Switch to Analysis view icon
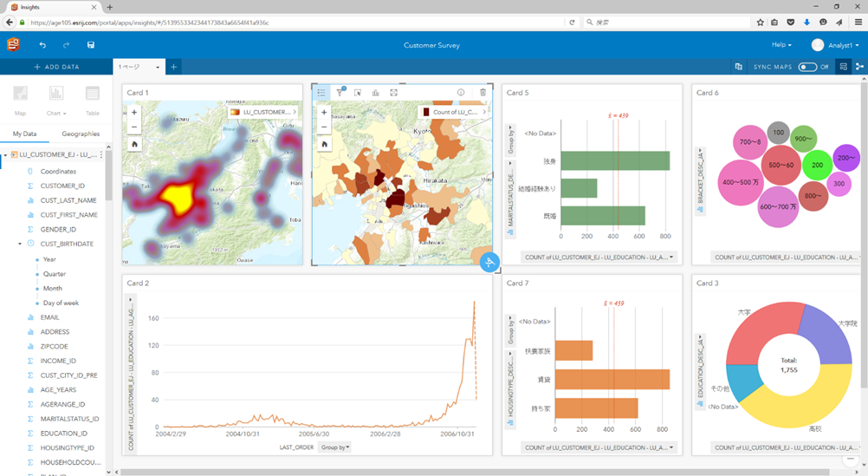Image resolution: width=868 pixels, height=476 pixels. (859, 67)
